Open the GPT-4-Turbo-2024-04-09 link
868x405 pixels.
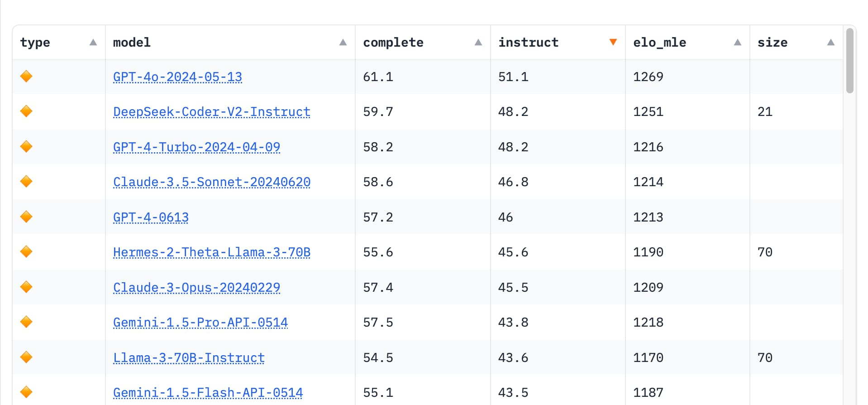click(196, 147)
